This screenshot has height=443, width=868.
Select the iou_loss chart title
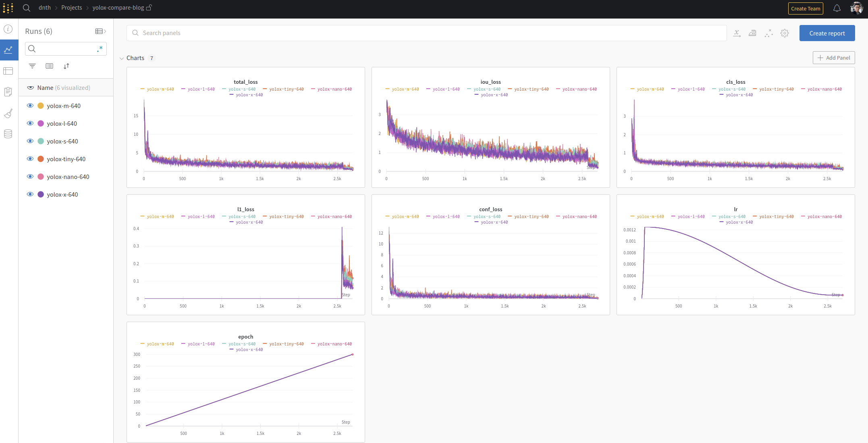[491, 82]
